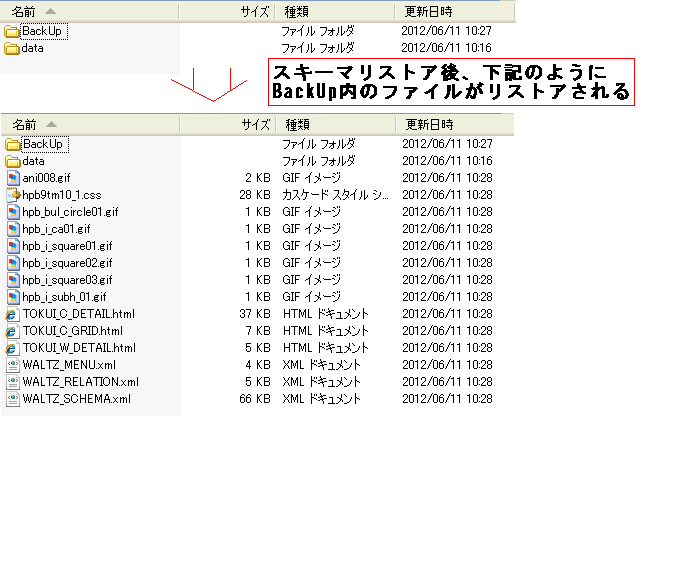Viewport: 681px width, 586px height.
Task: Click the ani008.gif file icon
Action: [13, 178]
